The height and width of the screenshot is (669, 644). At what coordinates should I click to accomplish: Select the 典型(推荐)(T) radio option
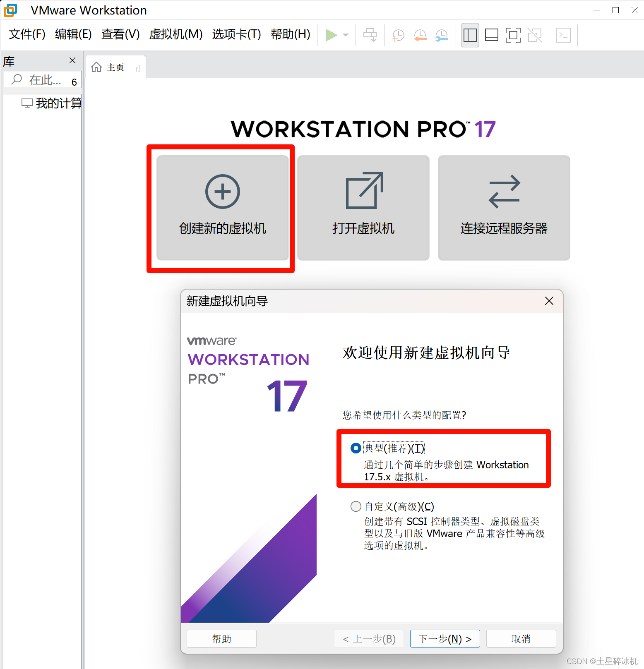(356, 448)
